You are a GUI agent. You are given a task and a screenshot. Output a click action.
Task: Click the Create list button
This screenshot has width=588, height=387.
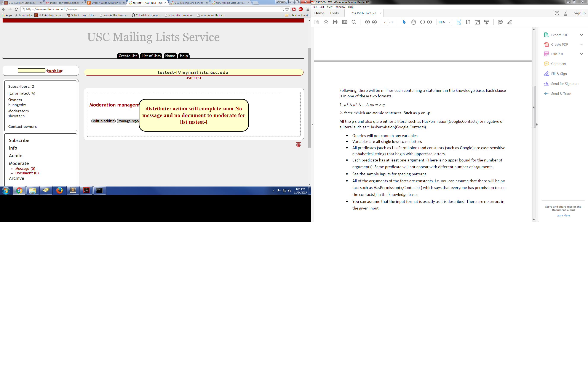pos(128,56)
